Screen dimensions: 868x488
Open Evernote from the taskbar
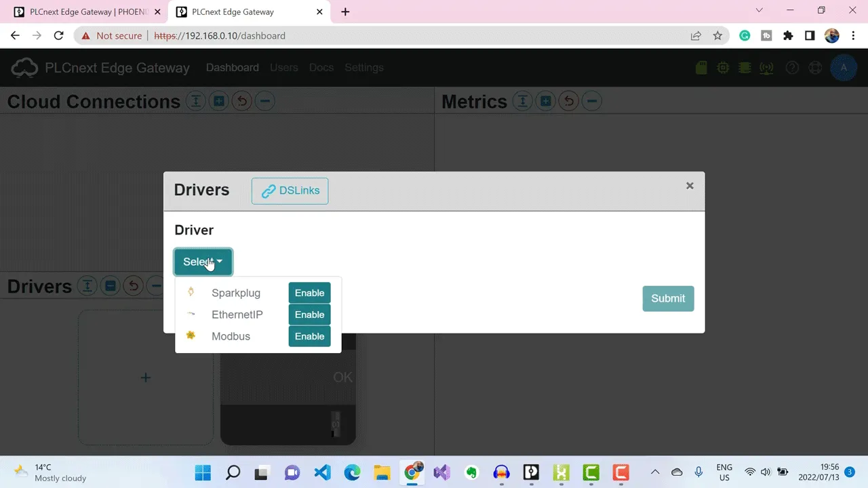click(471, 472)
